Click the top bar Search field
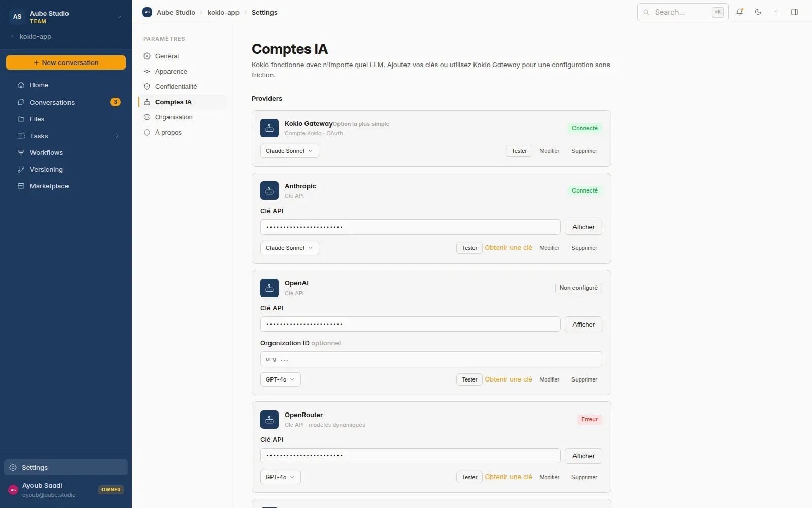 tap(683, 12)
